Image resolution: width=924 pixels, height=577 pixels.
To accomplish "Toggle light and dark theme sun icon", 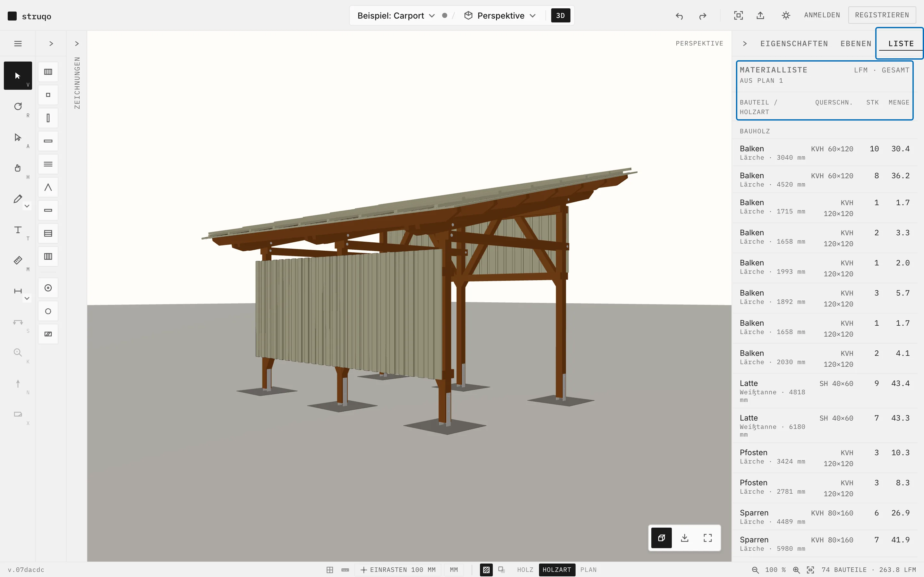I will coord(786,15).
